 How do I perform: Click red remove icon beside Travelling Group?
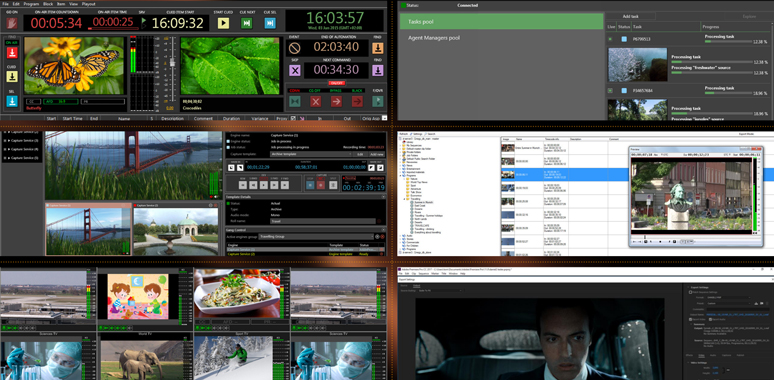(x=382, y=236)
